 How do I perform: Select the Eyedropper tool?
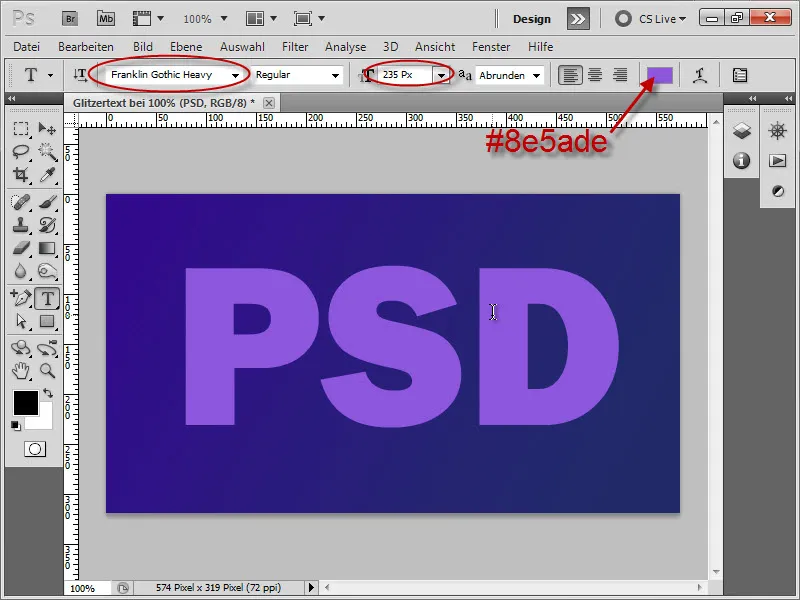point(47,175)
